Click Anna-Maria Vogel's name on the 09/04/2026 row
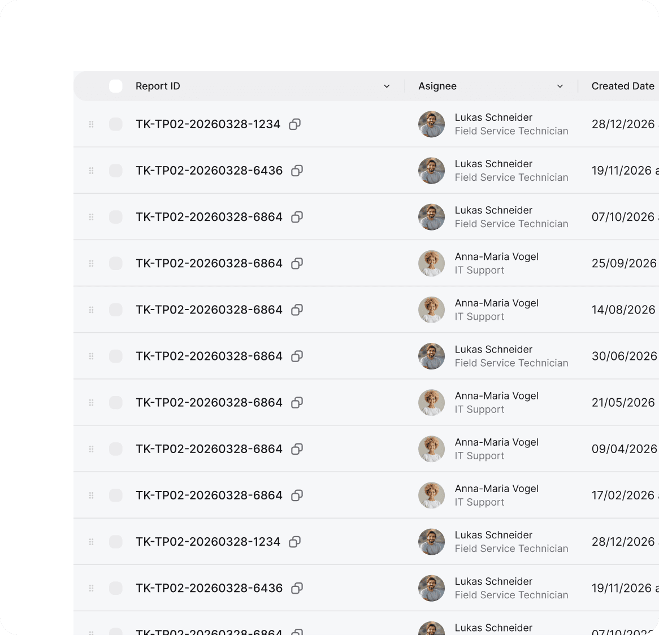 tap(496, 442)
